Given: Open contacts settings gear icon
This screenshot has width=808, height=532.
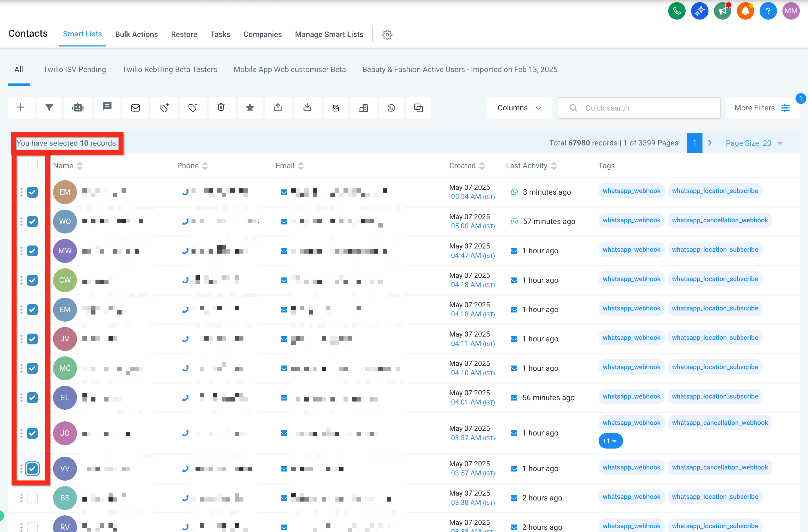Looking at the screenshot, I should click(387, 35).
